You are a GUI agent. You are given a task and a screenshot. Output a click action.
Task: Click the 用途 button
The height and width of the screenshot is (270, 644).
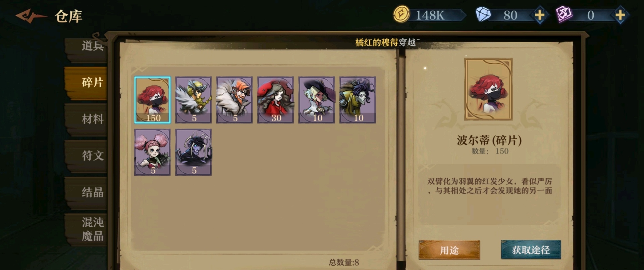pos(449,250)
